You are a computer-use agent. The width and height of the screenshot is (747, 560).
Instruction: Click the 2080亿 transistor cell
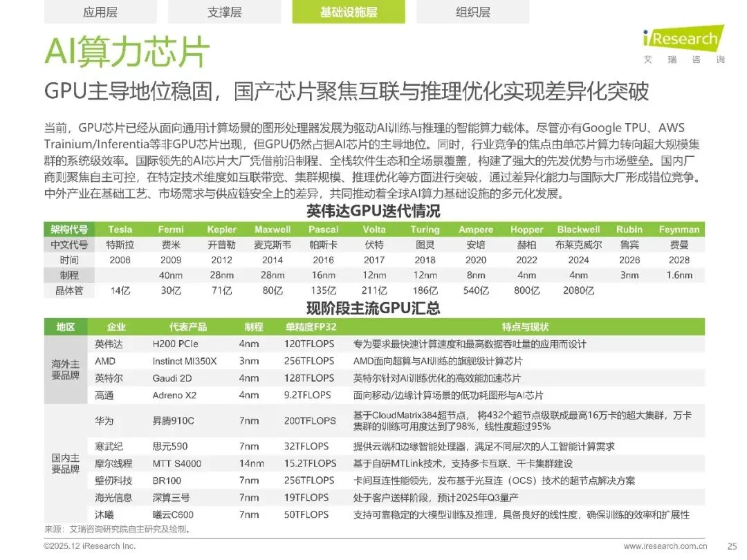click(x=578, y=290)
